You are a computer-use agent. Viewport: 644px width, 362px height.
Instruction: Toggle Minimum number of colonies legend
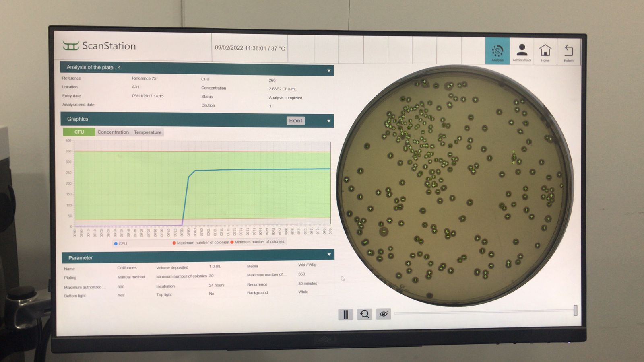tap(258, 242)
